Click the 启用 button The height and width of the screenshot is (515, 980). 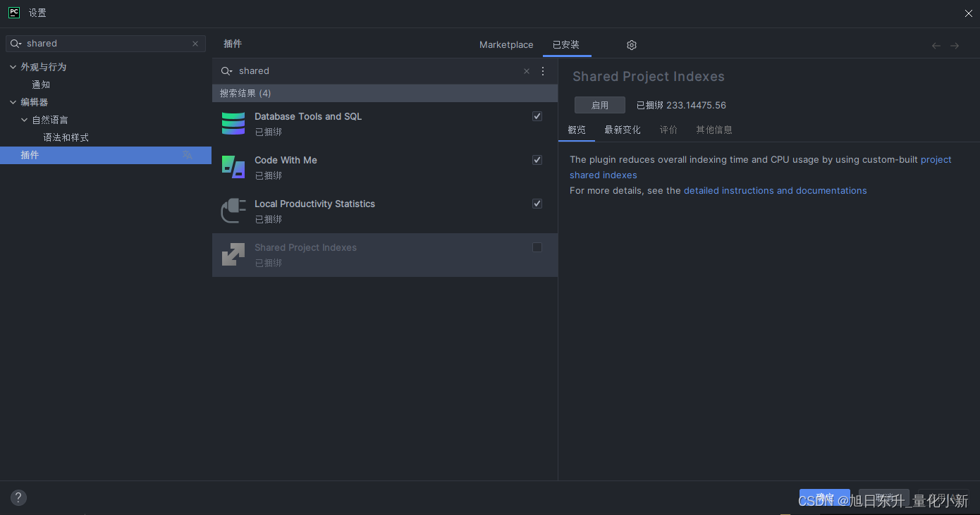(x=600, y=105)
